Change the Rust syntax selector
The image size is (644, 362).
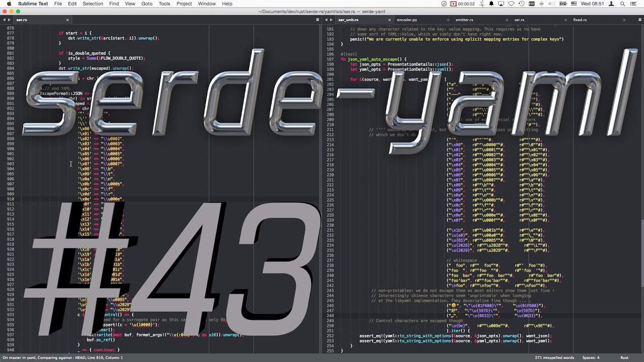click(624, 357)
